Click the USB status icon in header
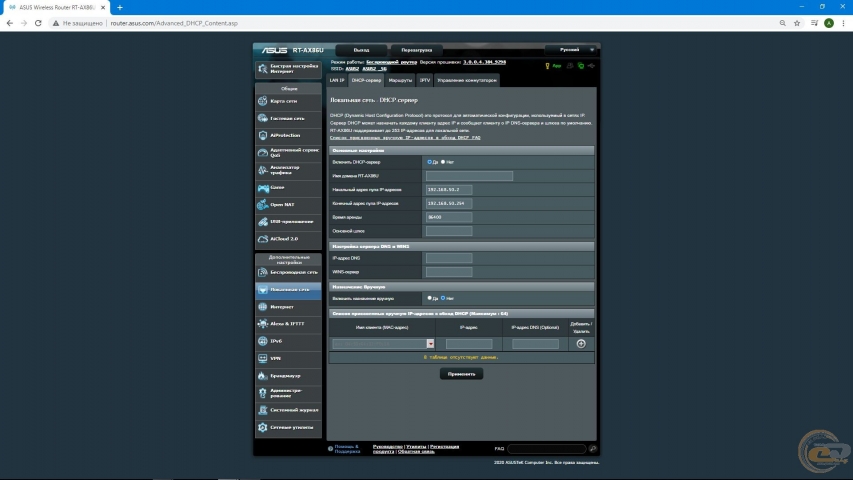Image resolution: width=853 pixels, height=480 pixels. [x=591, y=66]
